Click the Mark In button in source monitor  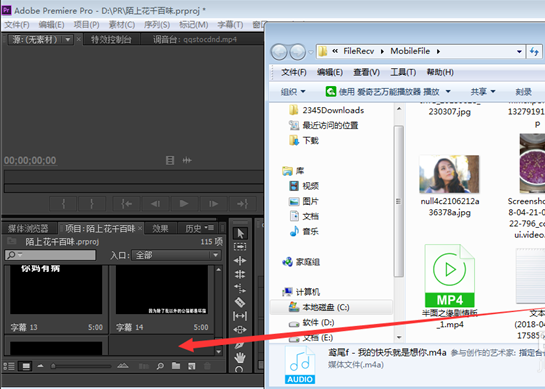64,204
